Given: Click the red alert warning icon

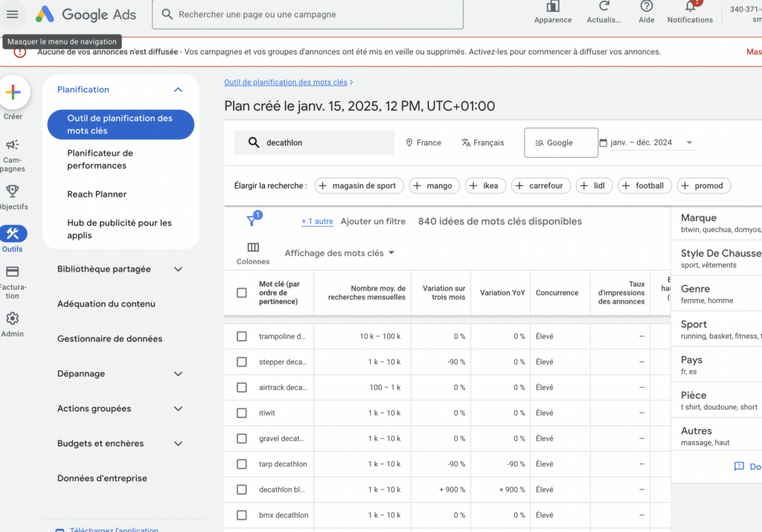Looking at the screenshot, I should coord(19,52).
